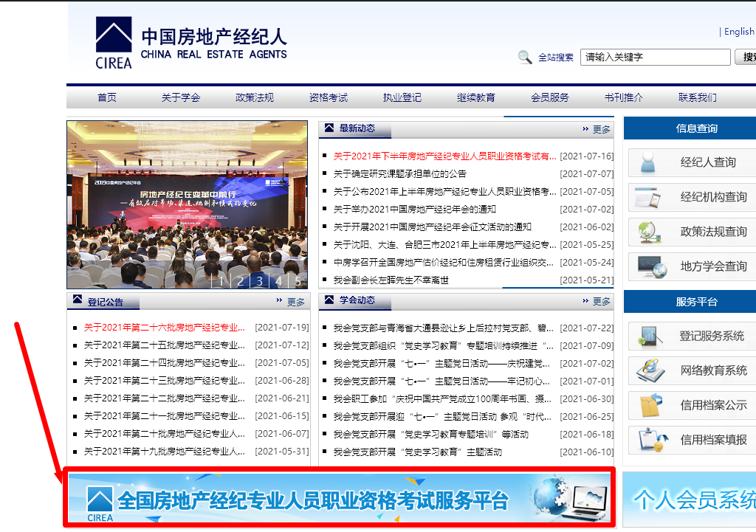Click the 登记公告 section header icon
Screen dimensions: 756x532
click(x=77, y=300)
